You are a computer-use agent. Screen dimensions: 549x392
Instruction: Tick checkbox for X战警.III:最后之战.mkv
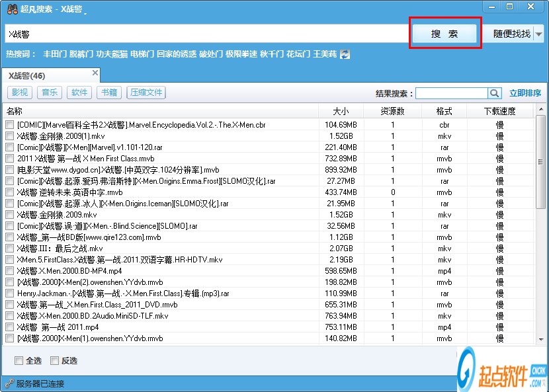[x=10, y=249]
